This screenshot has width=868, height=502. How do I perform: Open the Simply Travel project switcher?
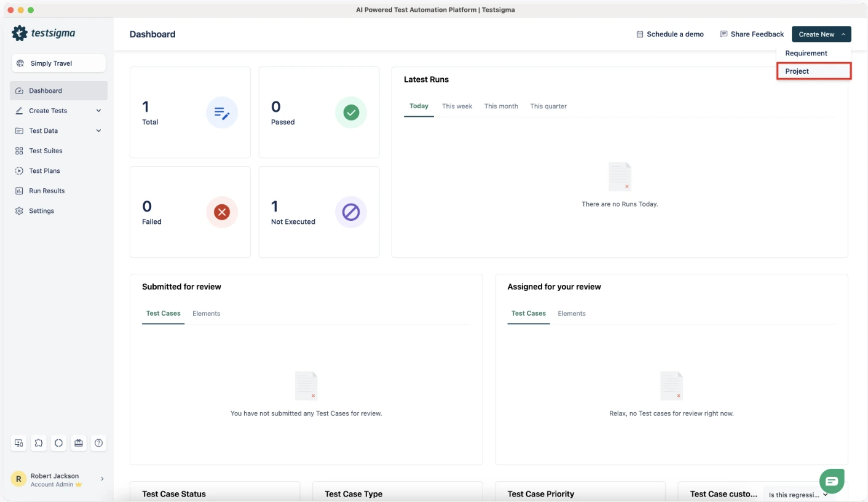(x=58, y=63)
